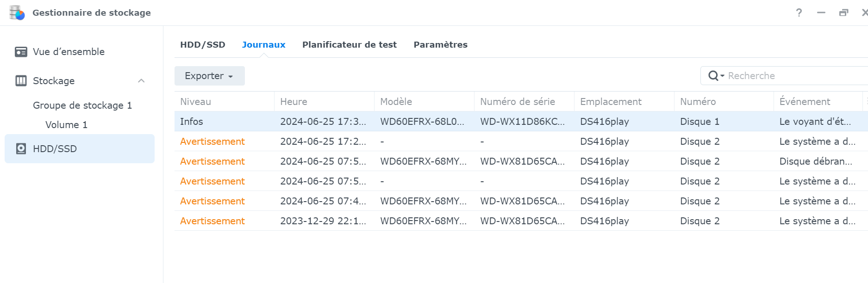Collapse the Stockage section chevron

[141, 81]
